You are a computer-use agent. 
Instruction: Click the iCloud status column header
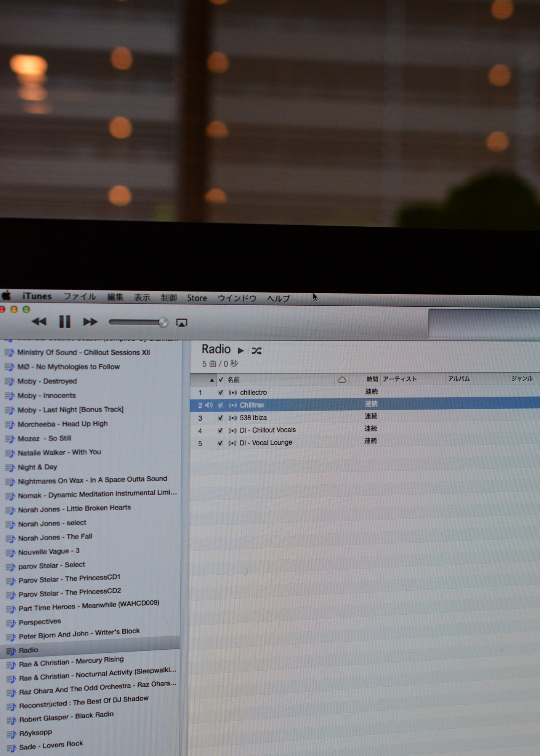pos(342,380)
